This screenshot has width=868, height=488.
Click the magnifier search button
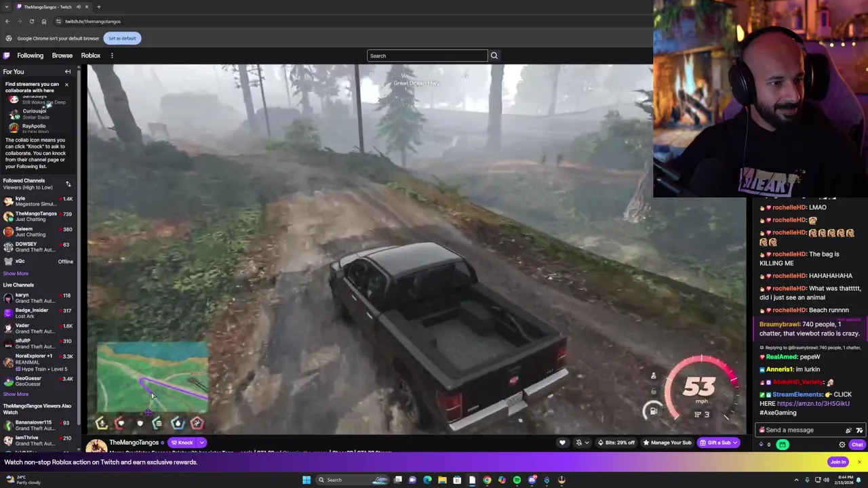[x=494, y=56]
